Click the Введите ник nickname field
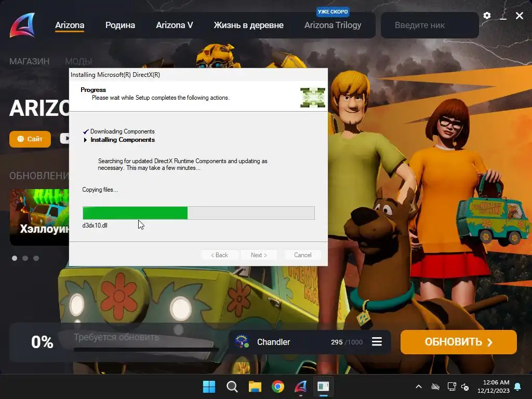The height and width of the screenshot is (399, 532). click(430, 25)
